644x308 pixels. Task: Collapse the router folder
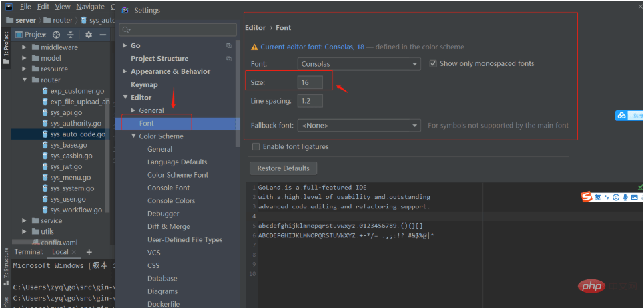point(24,80)
